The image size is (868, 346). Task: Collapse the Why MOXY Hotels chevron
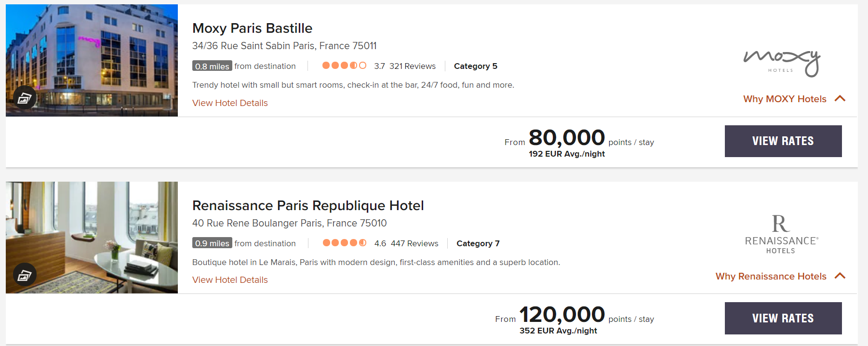[840, 99]
